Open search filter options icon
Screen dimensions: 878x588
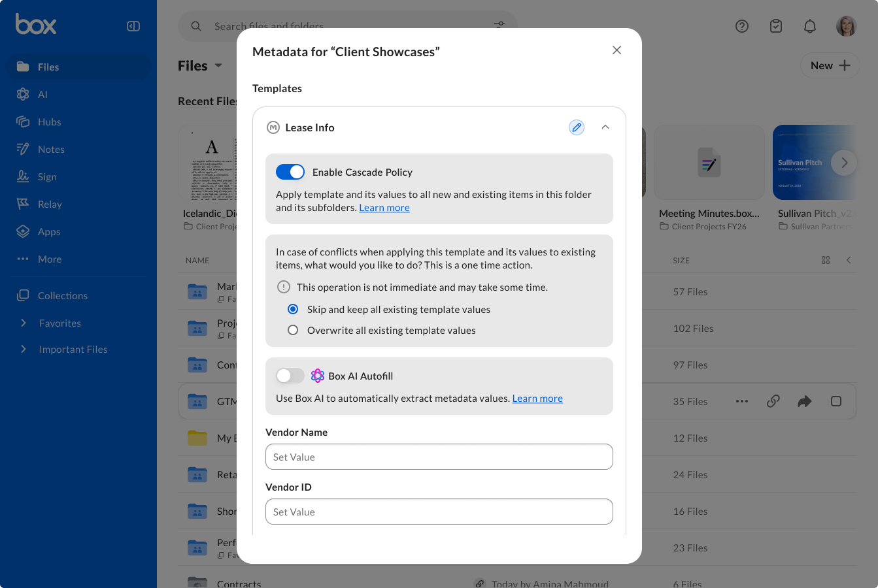click(499, 25)
